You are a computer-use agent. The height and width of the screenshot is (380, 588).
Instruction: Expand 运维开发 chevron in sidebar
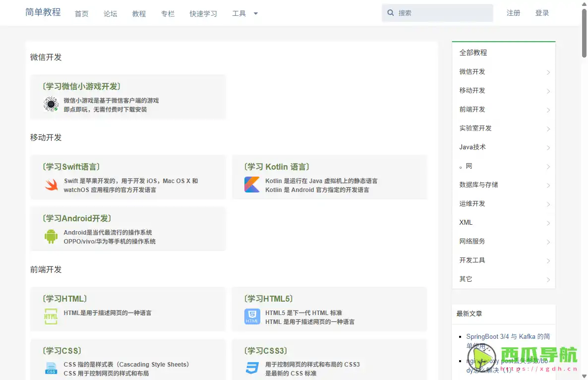coord(548,204)
